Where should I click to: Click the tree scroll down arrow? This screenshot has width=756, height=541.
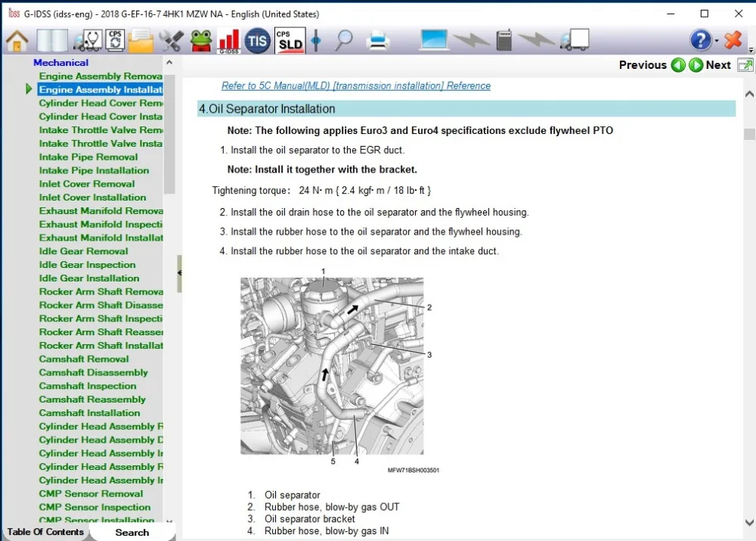[x=169, y=521]
